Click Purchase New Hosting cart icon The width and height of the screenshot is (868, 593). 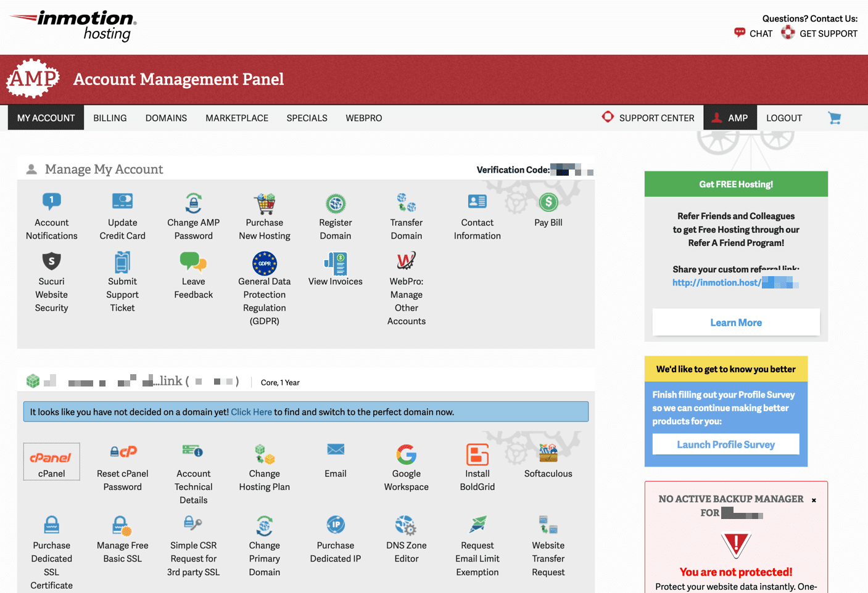pyautogui.click(x=265, y=203)
